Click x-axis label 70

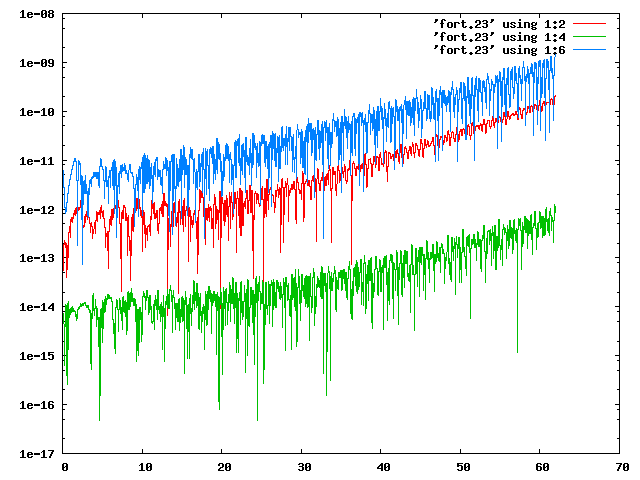622,467
